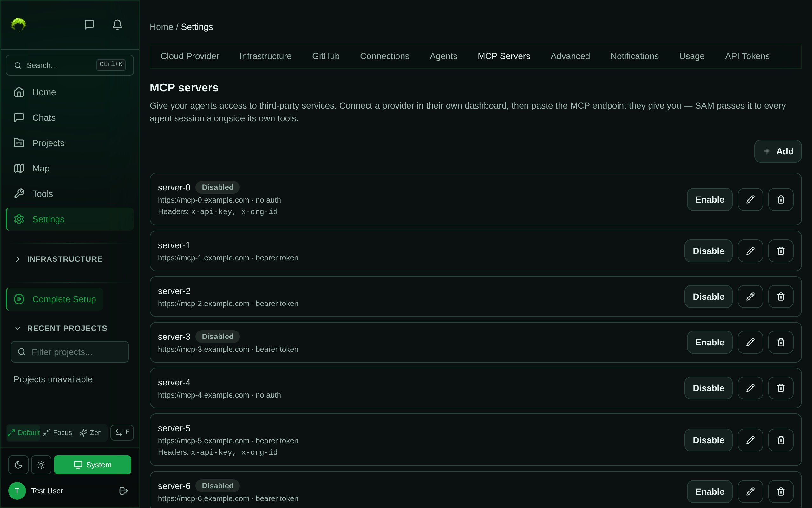812x508 pixels.
Task: Delete server-0 with the trash icon
Action: [781, 199]
